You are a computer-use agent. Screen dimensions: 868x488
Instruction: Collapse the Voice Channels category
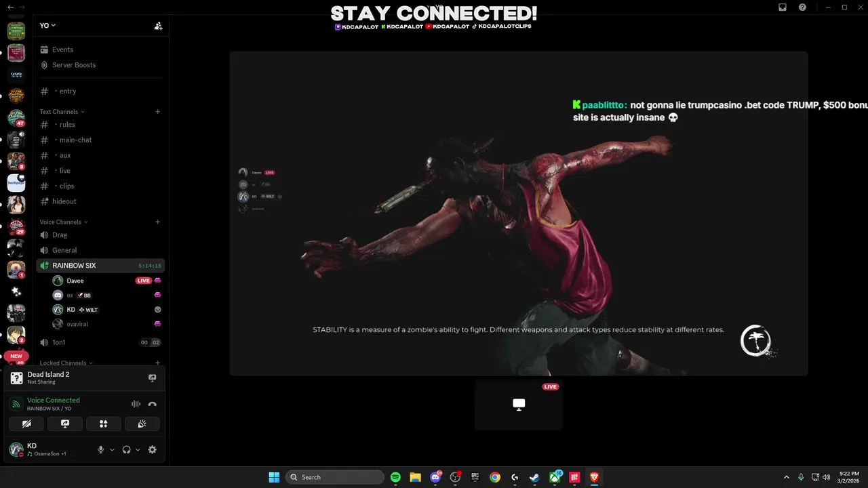click(x=63, y=222)
